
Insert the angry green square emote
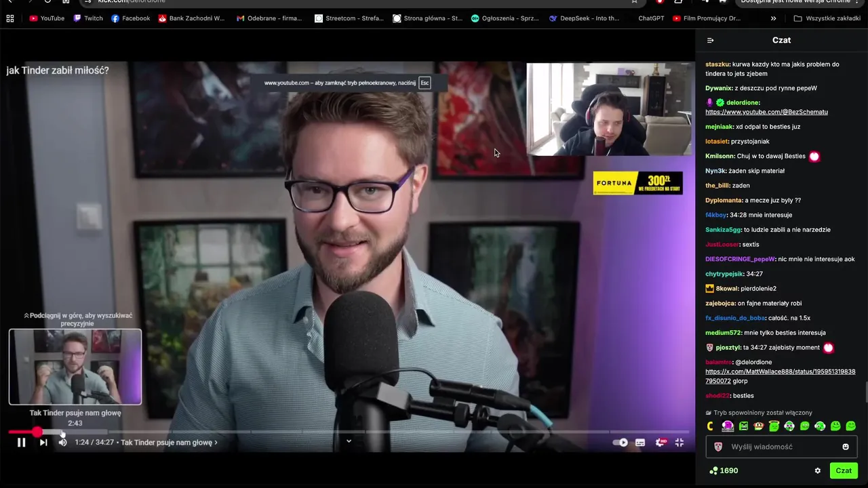tap(743, 426)
